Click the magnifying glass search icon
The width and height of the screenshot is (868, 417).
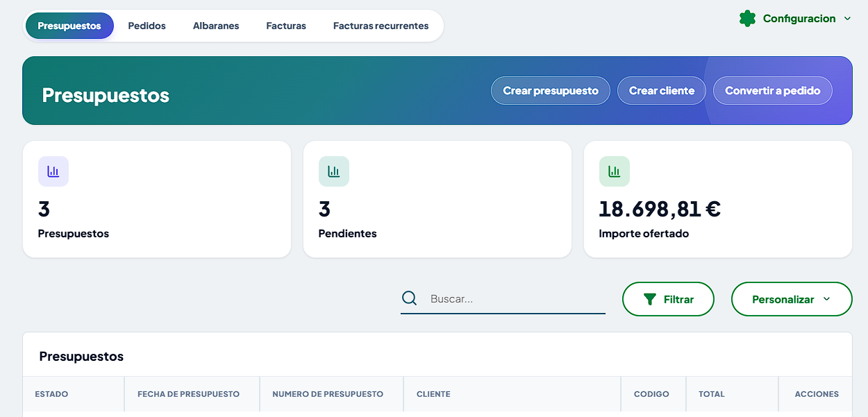(x=410, y=298)
